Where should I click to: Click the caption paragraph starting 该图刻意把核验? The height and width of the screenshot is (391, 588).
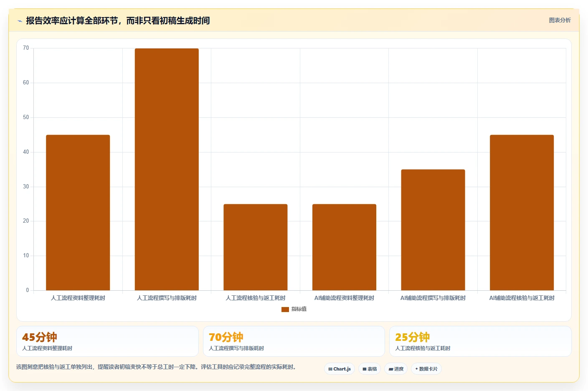pyautogui.click(x=156, y=367)
